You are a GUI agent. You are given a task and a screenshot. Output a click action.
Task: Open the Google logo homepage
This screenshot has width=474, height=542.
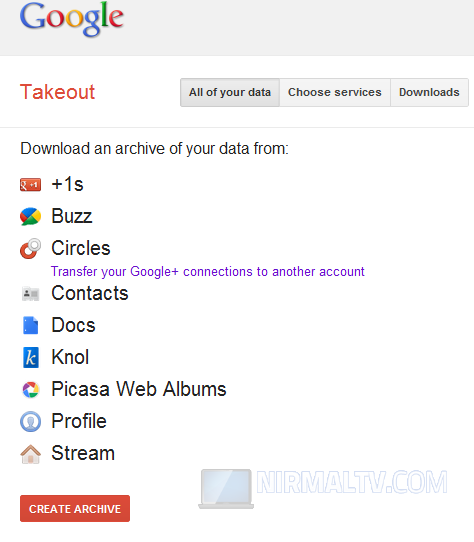[72, 19]
